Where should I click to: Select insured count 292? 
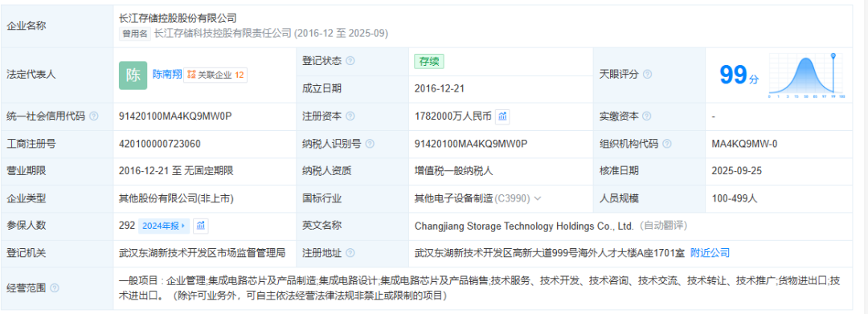[x=127, y=226]
